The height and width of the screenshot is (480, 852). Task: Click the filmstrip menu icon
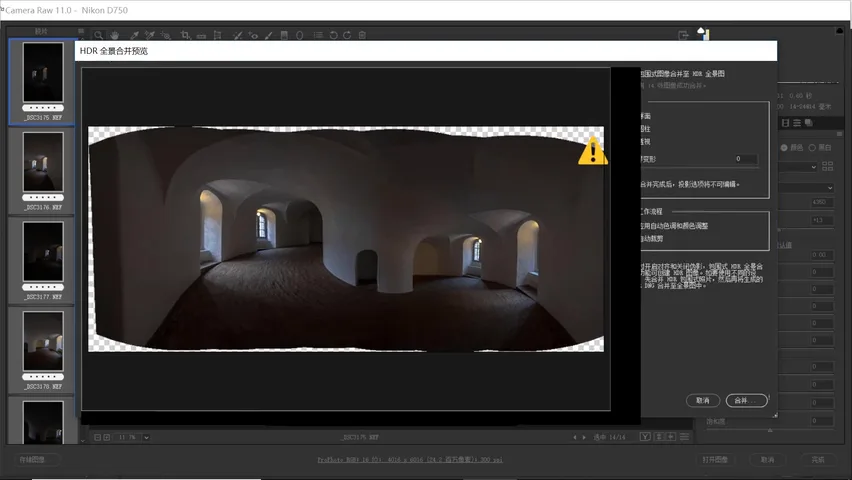pos(81,31)
